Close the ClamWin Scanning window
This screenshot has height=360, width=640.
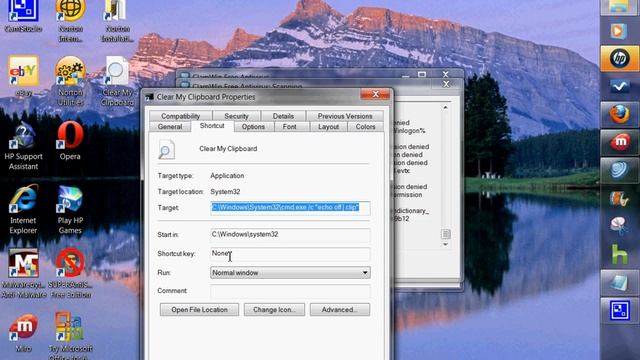pyautogui.click(x=446, y=84)
